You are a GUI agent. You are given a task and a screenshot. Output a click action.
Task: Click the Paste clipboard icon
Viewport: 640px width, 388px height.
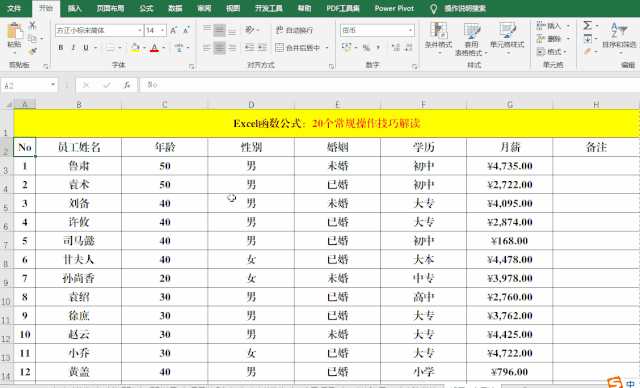pyautogui.click(x=14, y=32)
